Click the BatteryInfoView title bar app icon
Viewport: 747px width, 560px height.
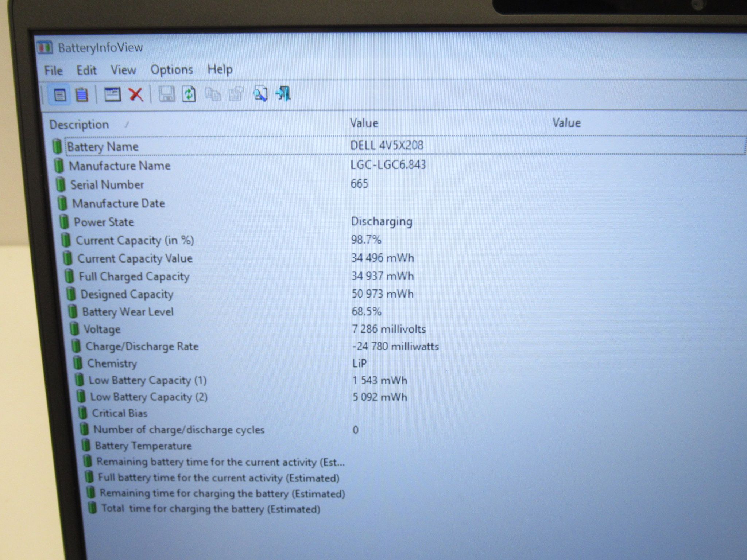[44, 48]
